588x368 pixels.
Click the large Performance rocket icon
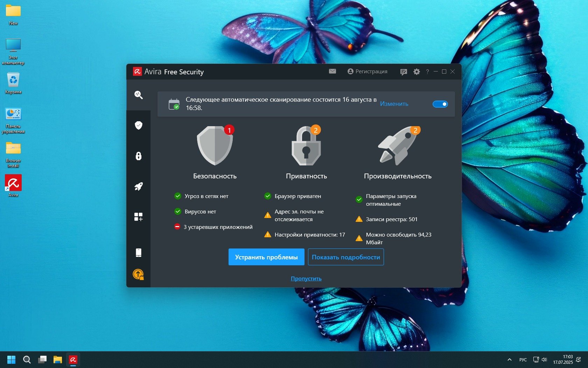click(x=398, y=145)
